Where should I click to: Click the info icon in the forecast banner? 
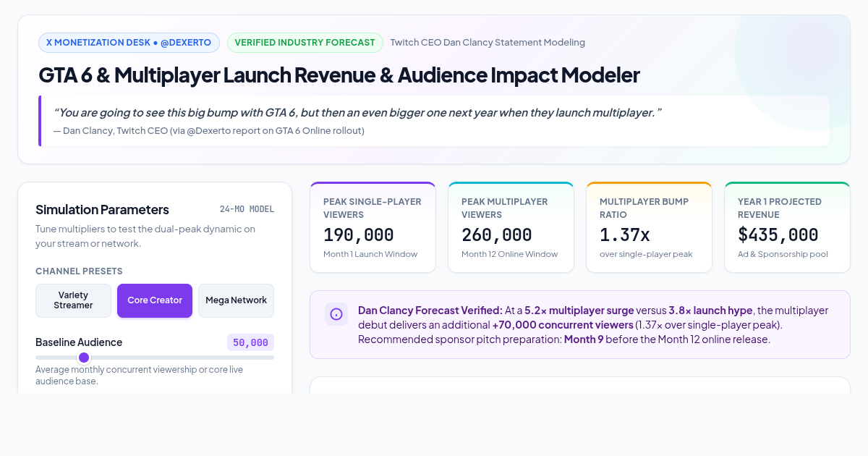336,314
